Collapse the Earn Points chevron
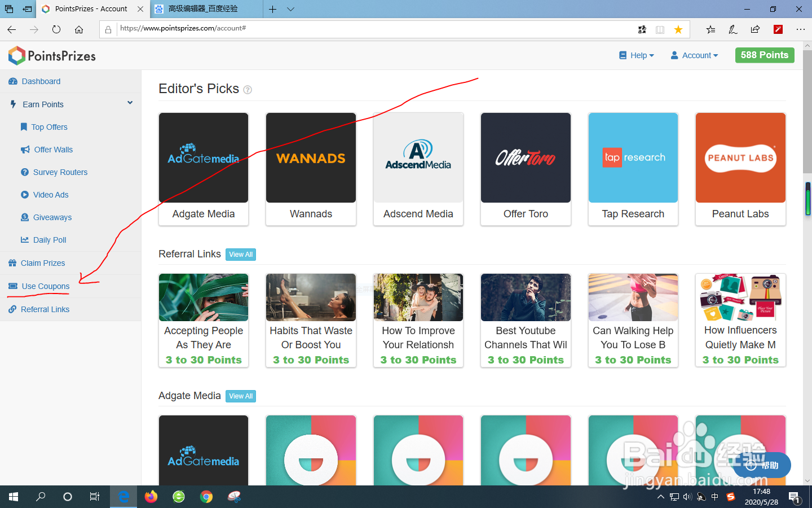Viewport: 812px width, 508px height. coord(130,103)
